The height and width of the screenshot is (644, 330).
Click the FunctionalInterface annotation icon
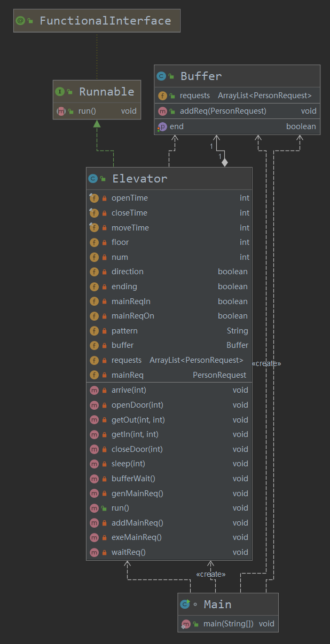[x=20, y=21]
